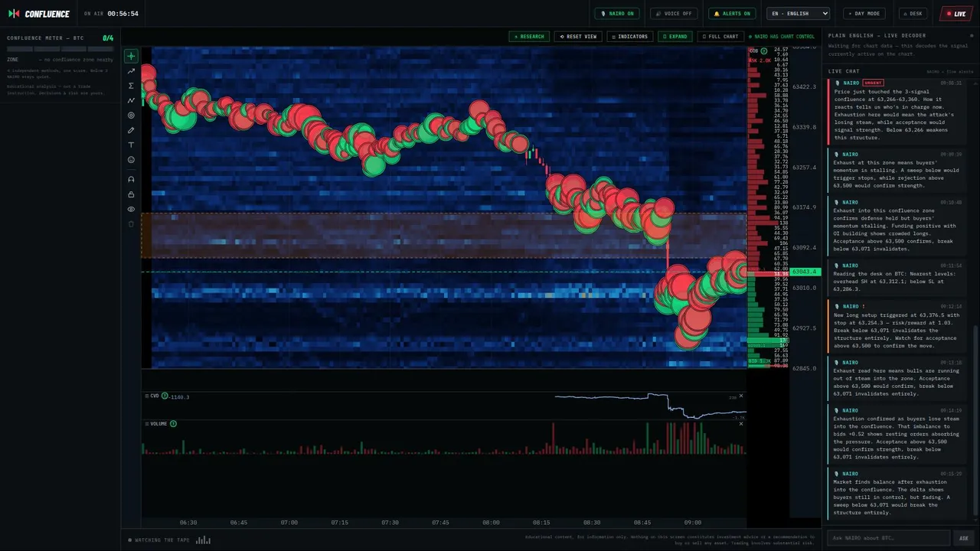The height and width of the screenshot is (551, 980).
Task: Toggle the drawings lock icon
Action: pos(131,194)
